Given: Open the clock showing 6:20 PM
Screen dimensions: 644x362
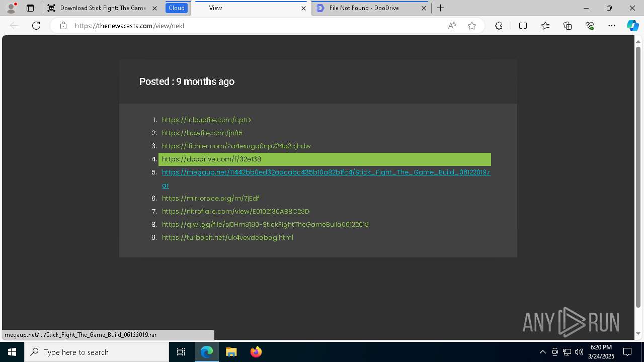Looking at the screenshot, I should coord(601,352).
